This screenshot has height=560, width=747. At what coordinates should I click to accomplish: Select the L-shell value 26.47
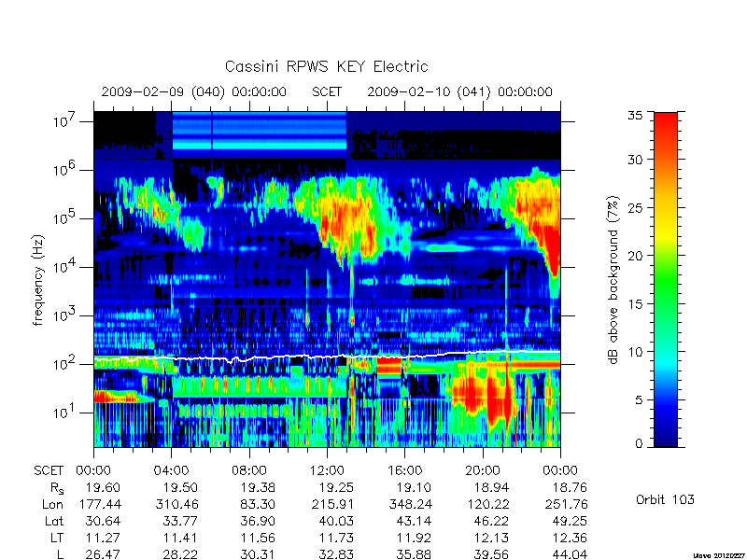[x=103, y=554]
